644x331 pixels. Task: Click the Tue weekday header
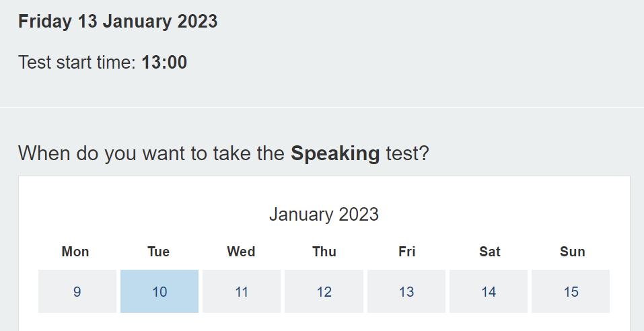159,252
